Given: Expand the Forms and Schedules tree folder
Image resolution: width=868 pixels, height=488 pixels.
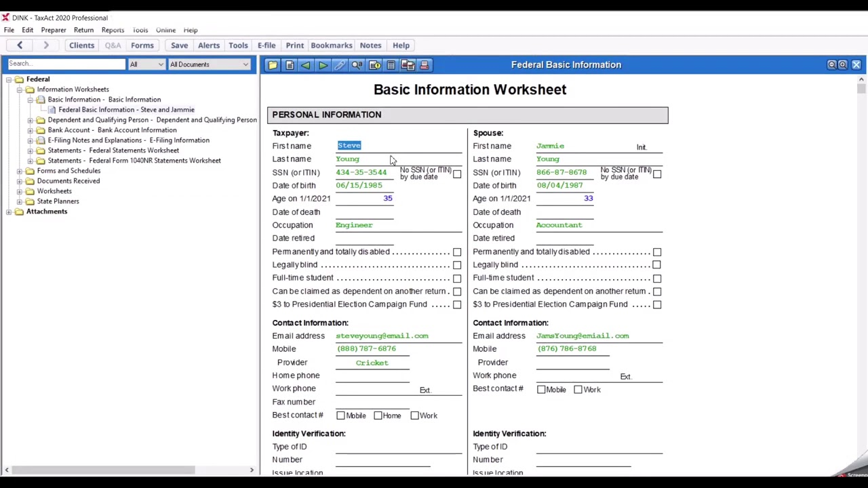Looking at the screenshot, I should [20, 171].
